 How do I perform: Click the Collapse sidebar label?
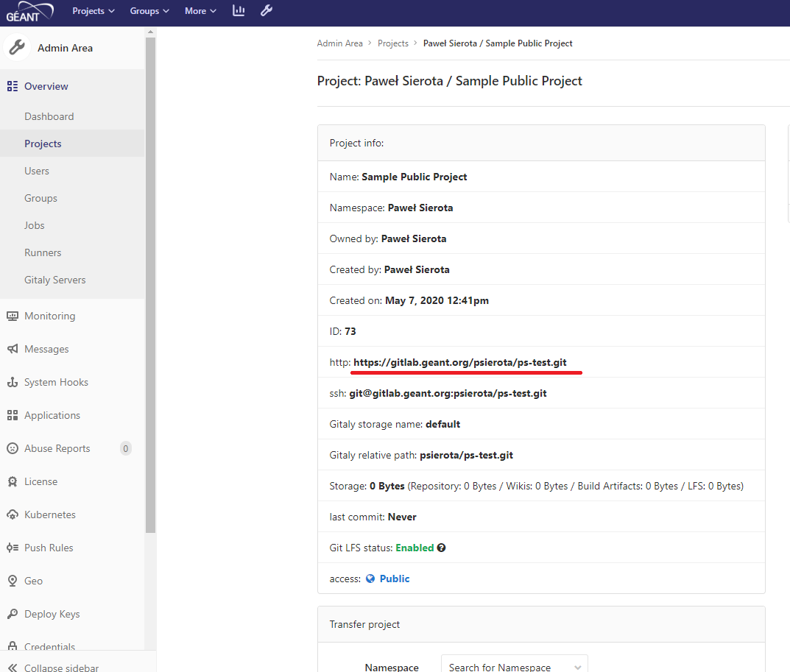(x=61, y=668)
